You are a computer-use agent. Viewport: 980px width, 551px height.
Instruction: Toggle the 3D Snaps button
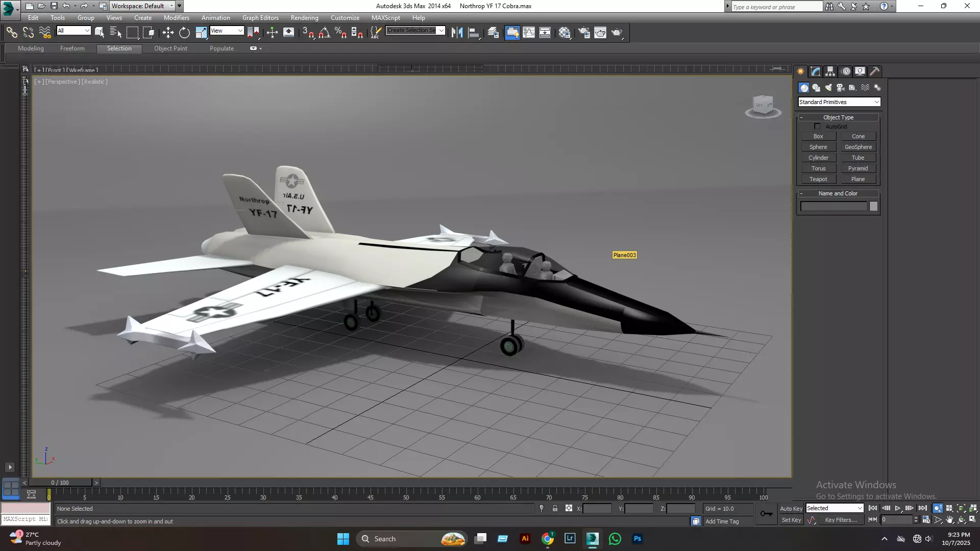click(x=308, y=33)
